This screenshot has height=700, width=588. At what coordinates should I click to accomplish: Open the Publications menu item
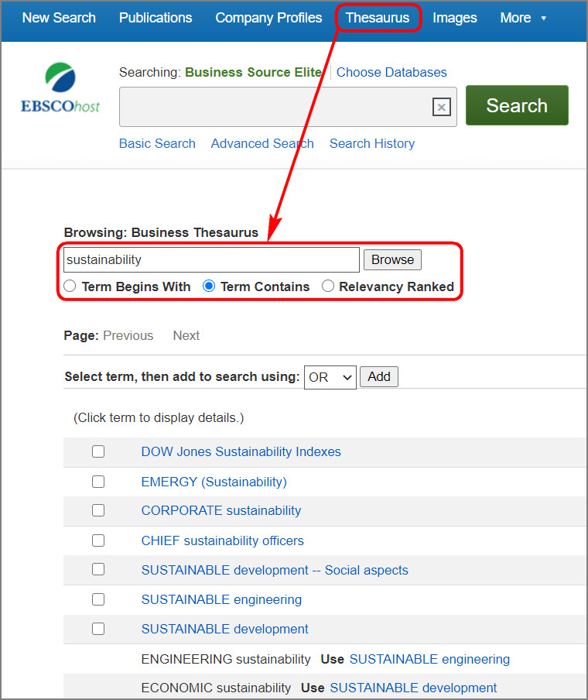pyautogui.click(x=156, y=18)
